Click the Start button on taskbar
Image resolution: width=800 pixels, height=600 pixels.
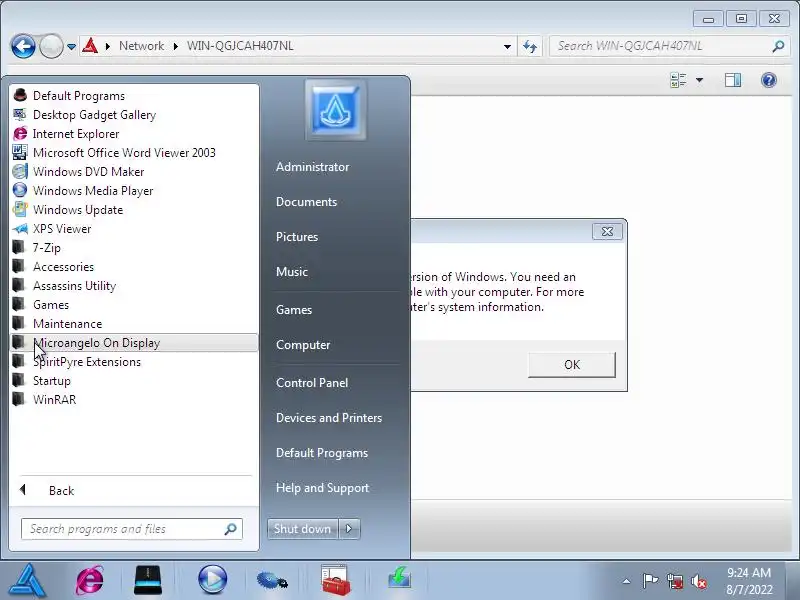pos(28,580)
